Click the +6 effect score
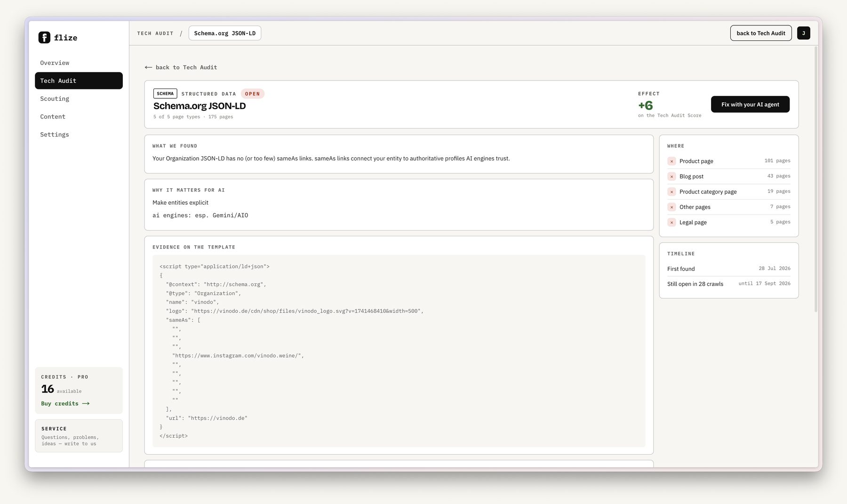 pyautogui.click(x=646, y=105)
